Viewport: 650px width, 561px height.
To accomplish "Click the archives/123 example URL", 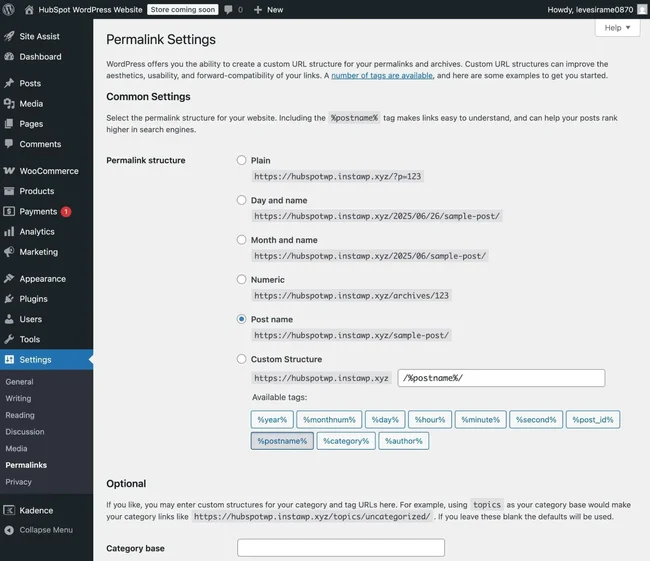I will [x=352, y=296].
